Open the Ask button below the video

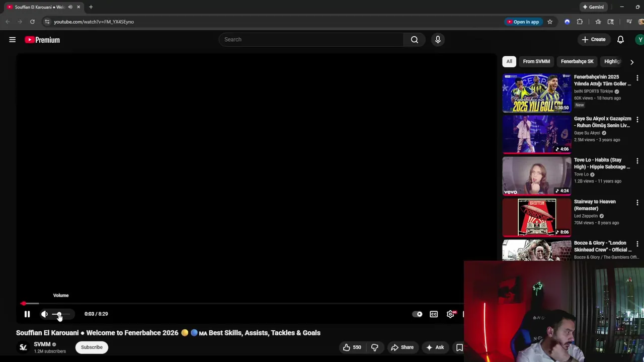tap(435, 347)
